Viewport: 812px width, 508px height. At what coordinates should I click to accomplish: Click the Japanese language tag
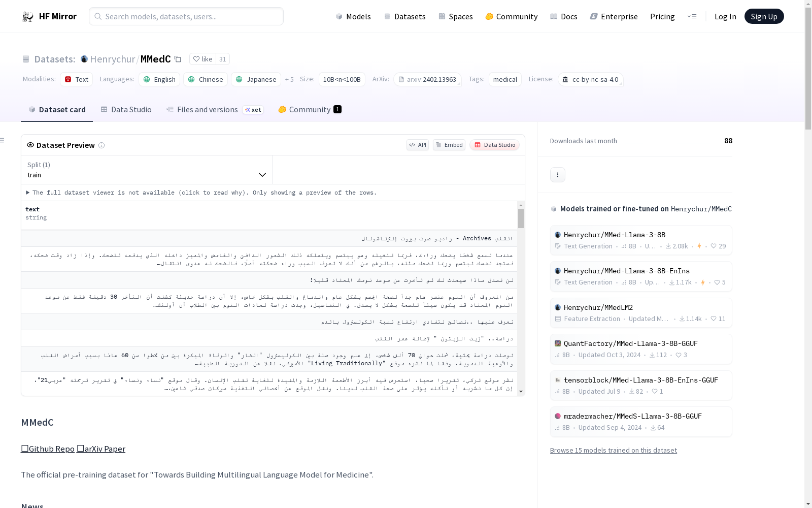click(256, 79)
